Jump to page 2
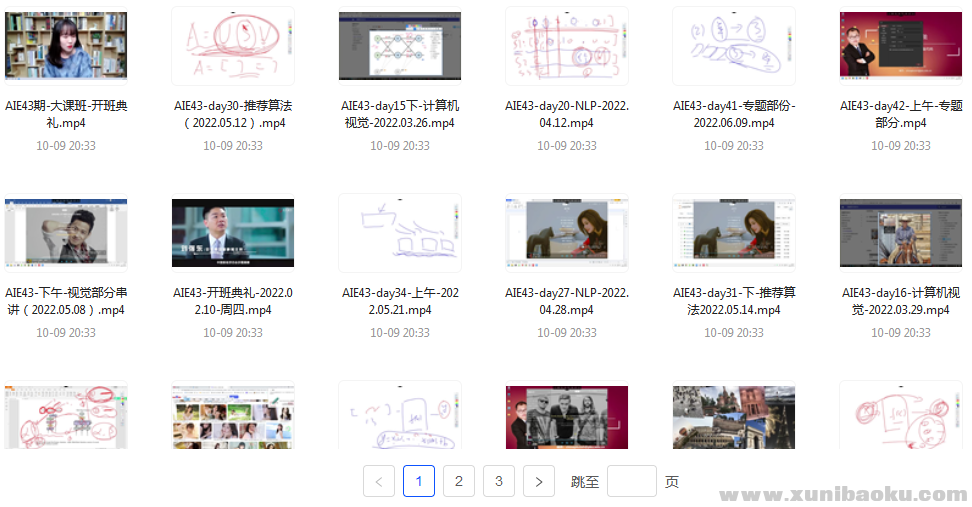 pyautogui.click(x=458, y=481)
